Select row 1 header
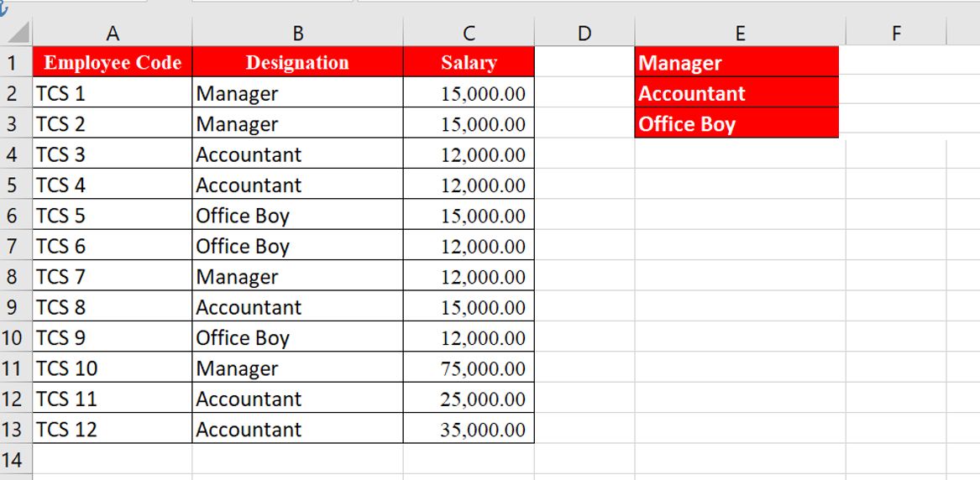The image size is (980, 480). (x=16, y=62)
